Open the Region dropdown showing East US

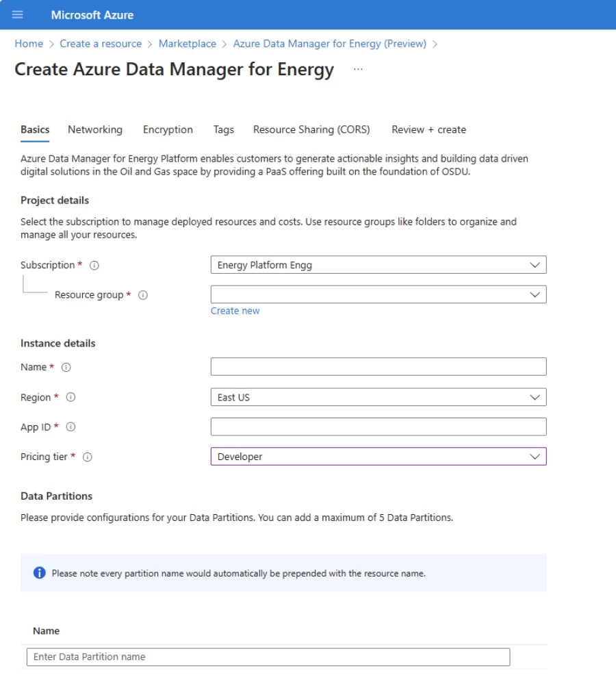(x=378, y=397)
